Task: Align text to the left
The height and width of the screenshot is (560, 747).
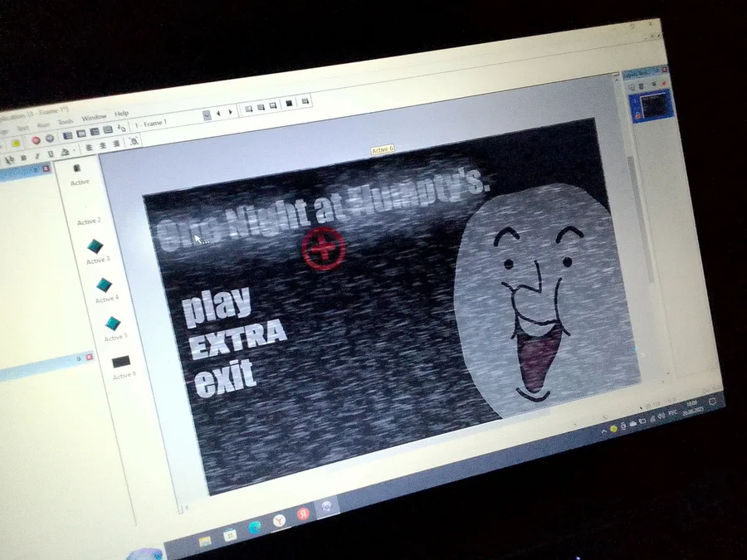Action: 89,148
